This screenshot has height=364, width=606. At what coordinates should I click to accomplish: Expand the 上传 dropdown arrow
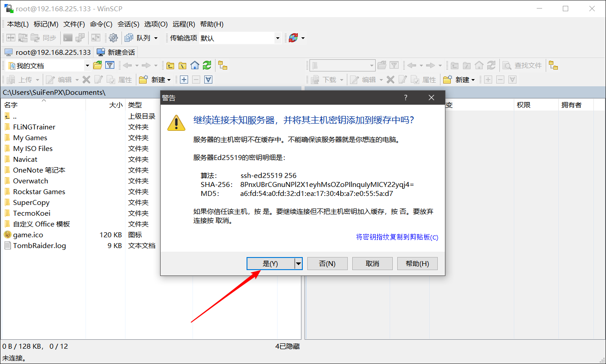37,80
